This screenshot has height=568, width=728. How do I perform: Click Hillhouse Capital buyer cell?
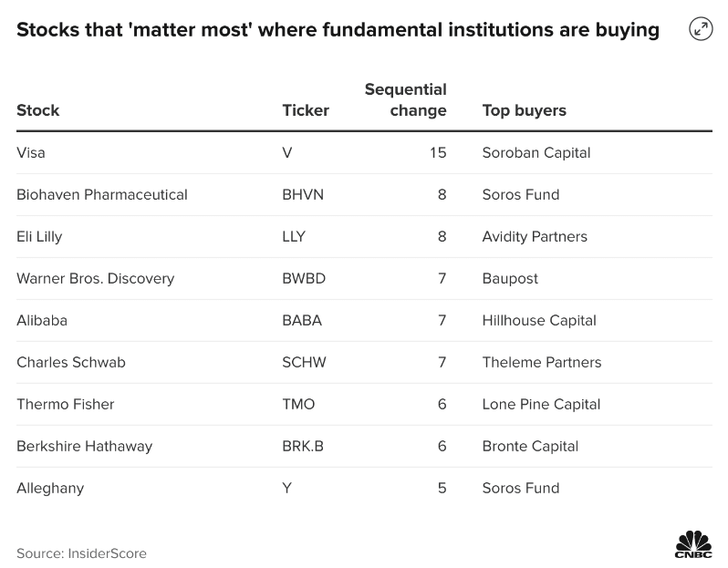click(539, 320)
